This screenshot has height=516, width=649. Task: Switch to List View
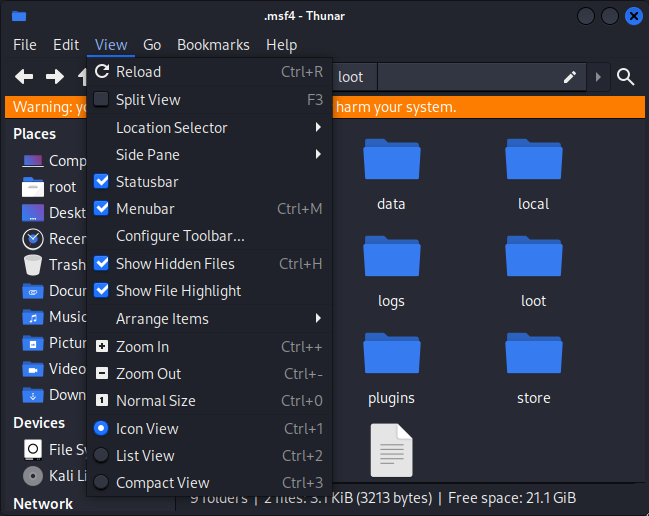[x=101, y=455]
